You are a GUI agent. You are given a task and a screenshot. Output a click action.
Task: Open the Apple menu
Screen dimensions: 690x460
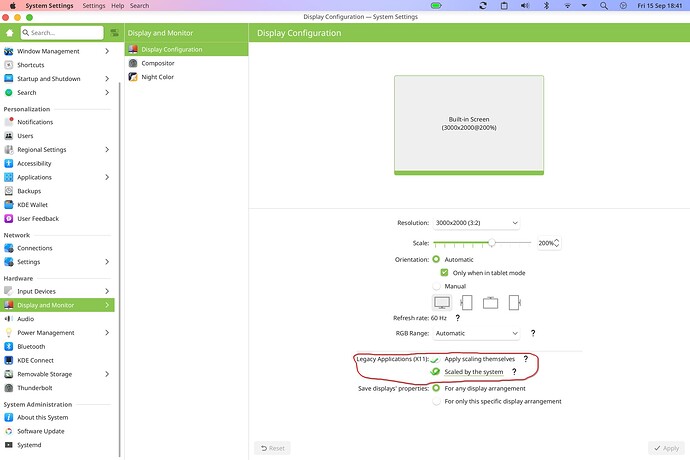[13, 6]
